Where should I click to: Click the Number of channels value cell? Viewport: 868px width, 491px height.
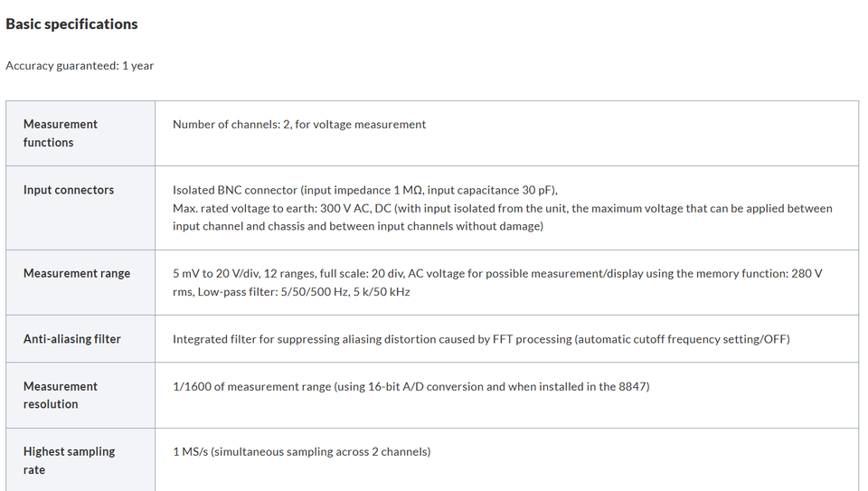click(x=507, y=134)
